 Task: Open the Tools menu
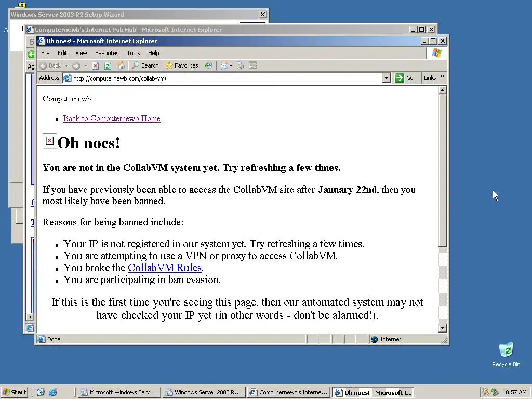(x=134, y=53)
